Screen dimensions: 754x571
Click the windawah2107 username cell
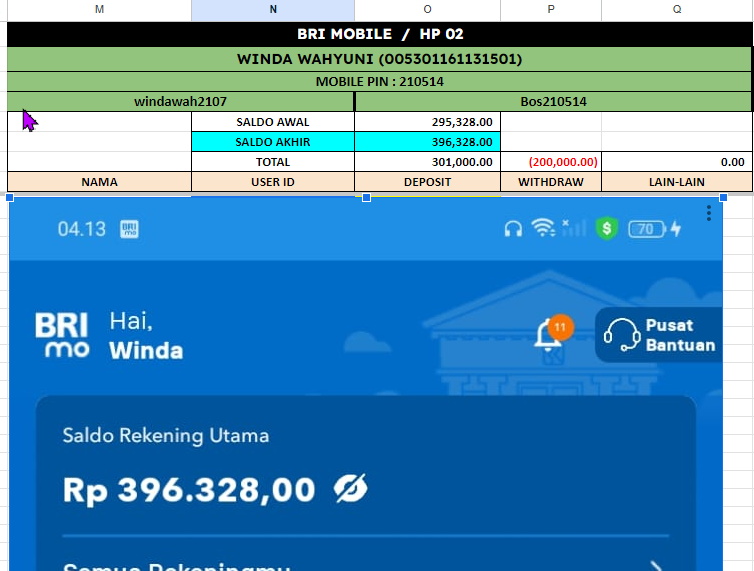click(x=181, y=102)
